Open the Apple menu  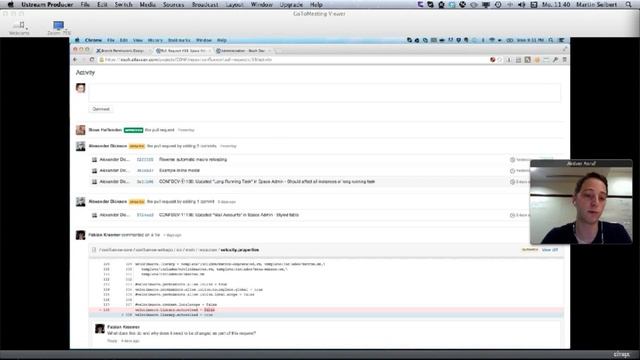click(x=11, y=4)
